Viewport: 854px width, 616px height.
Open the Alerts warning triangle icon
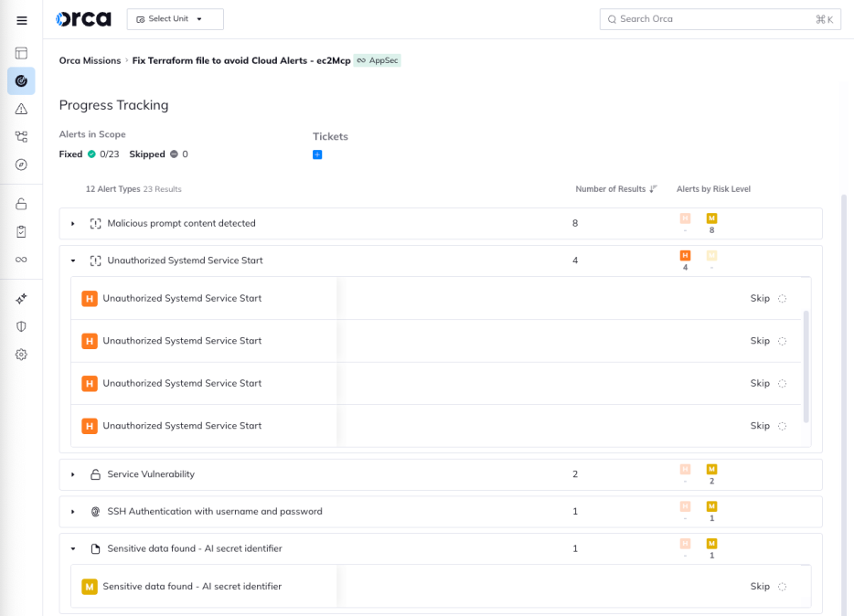point(20,108)
